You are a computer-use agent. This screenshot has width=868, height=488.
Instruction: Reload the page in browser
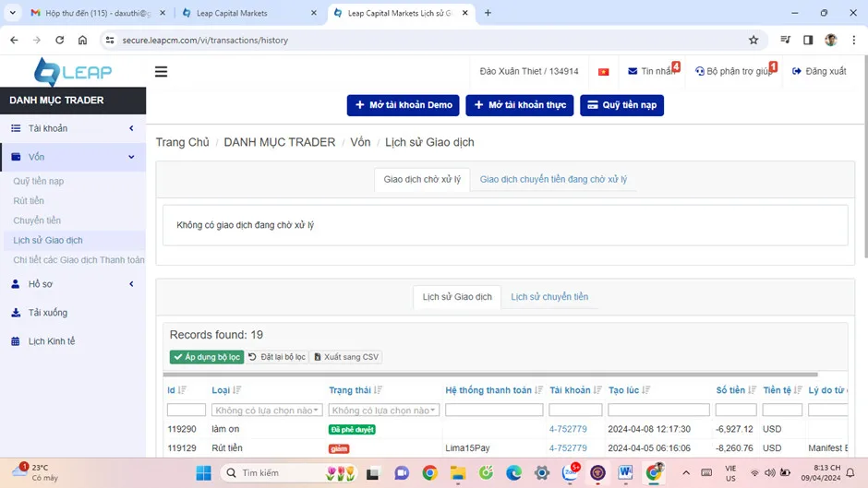click(x=60, y=41)
